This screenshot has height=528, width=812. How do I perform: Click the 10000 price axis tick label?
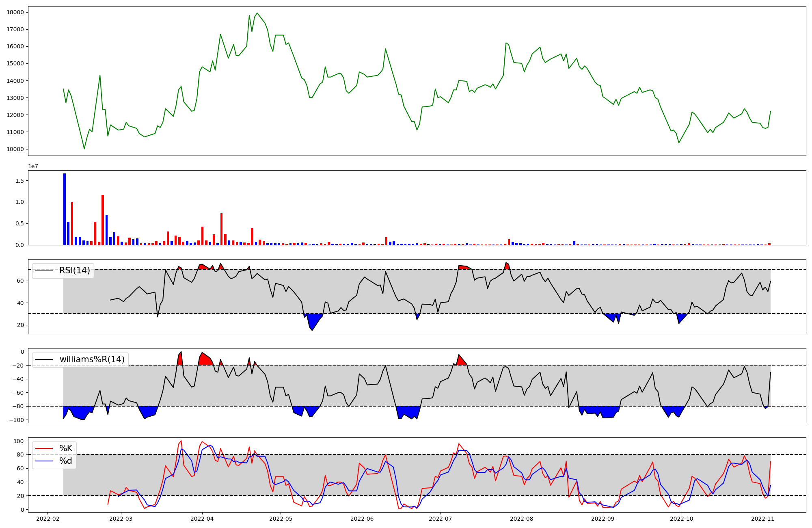click(x=15, y=149)
